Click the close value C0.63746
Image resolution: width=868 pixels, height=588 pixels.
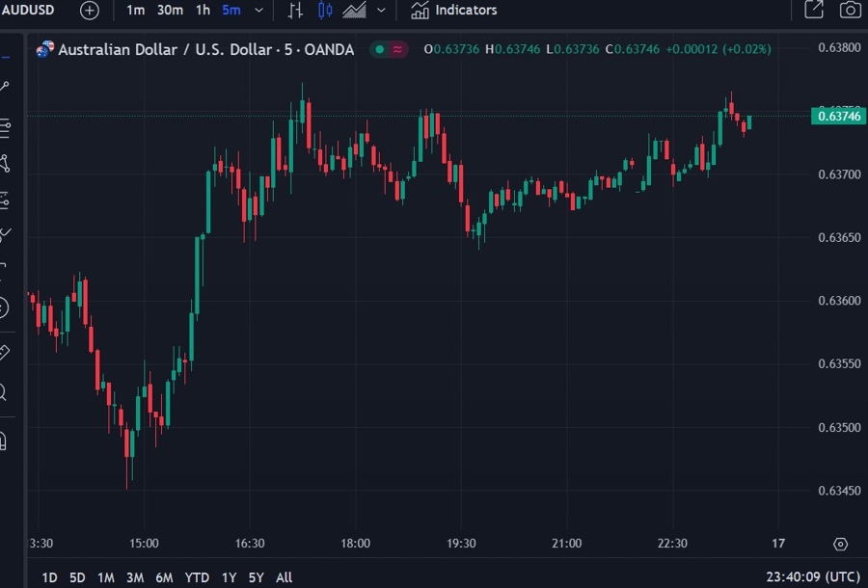tap(632, 49)
